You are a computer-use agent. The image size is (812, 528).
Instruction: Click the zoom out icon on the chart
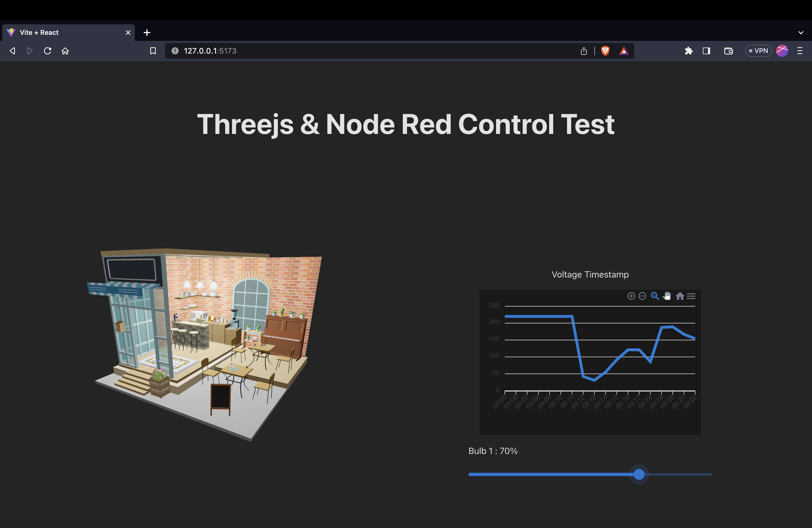pos(642,296)
